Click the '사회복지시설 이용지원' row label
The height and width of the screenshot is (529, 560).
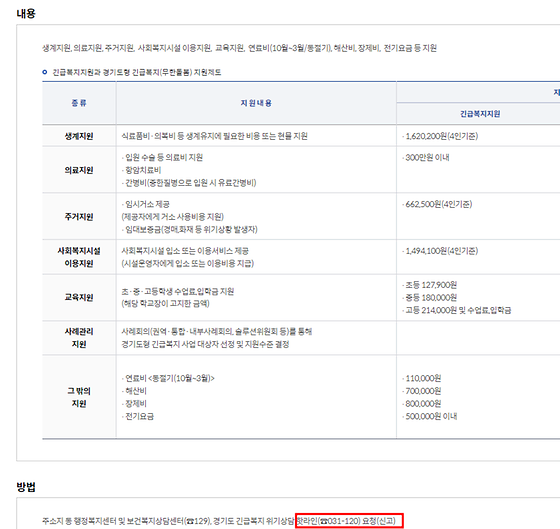(x=79, y=257)
